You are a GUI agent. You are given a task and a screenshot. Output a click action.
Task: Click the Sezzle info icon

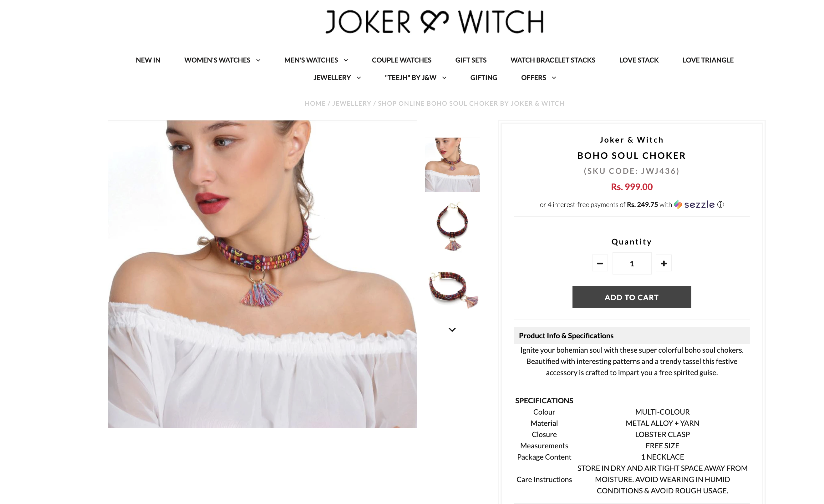721,204
